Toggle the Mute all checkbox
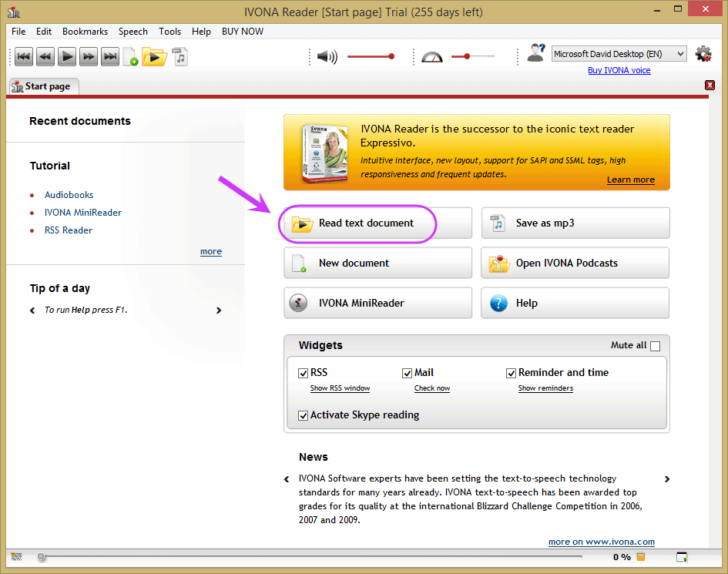 [x=655, y=346]
